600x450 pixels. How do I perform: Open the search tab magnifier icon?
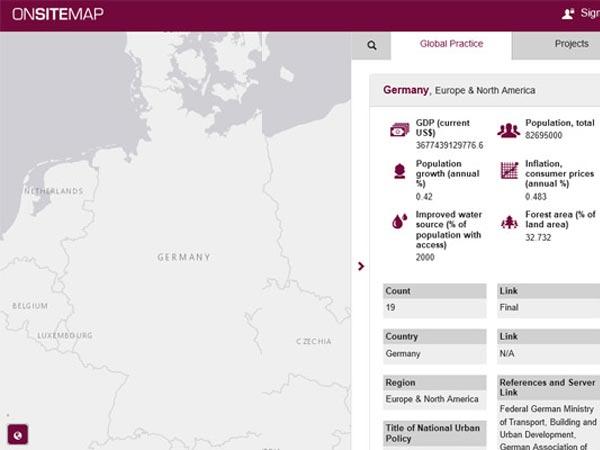[x=372, y=46]
